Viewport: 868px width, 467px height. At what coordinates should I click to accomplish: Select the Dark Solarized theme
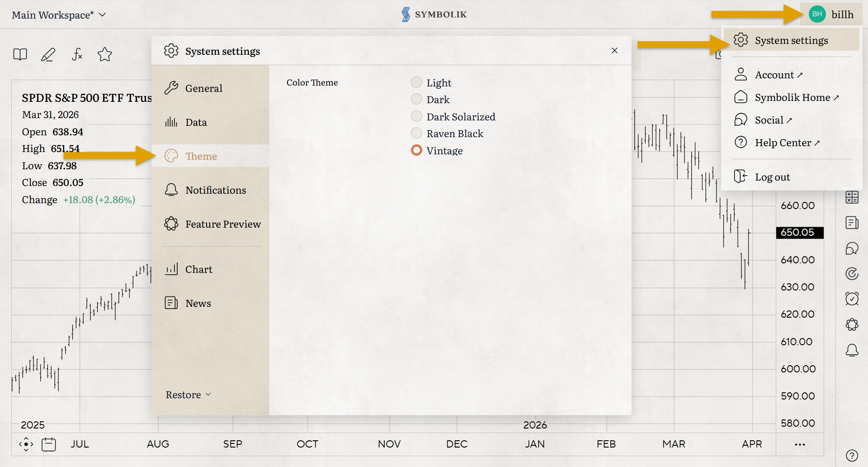click(416, 117)
